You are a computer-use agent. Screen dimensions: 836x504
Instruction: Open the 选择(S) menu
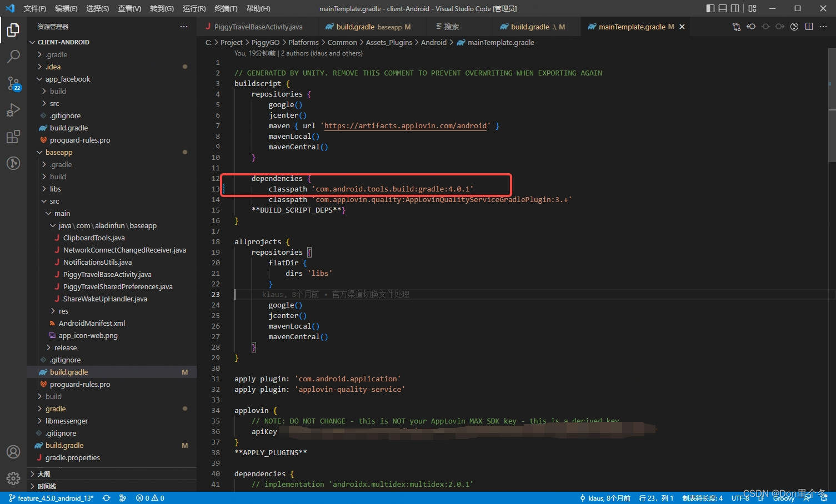tap(98, 8)
